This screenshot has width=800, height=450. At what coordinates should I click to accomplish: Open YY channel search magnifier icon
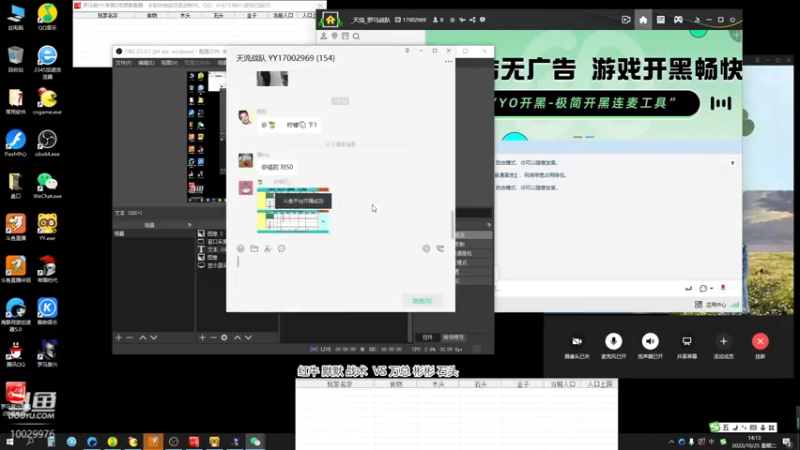tap(356, 36)
